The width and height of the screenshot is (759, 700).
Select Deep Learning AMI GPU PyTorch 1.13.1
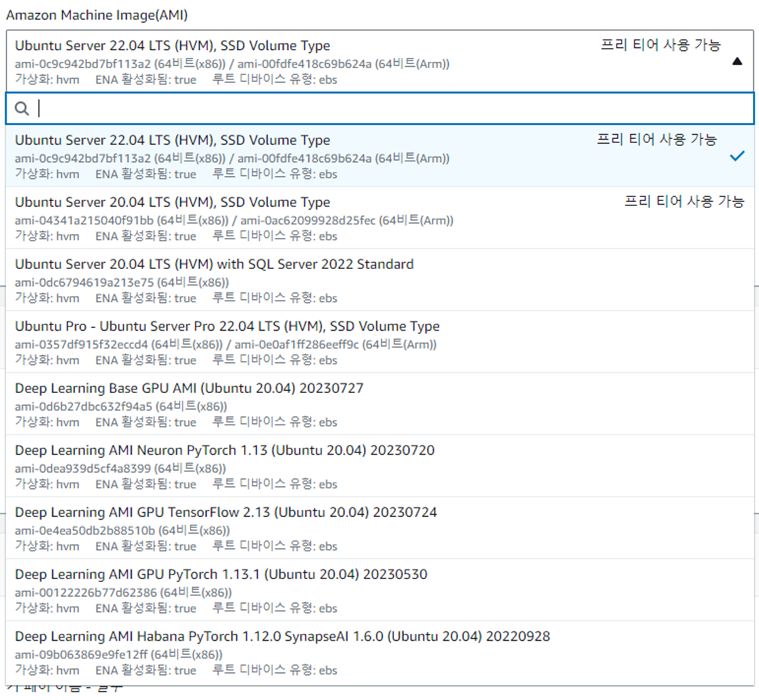(379, 590)
